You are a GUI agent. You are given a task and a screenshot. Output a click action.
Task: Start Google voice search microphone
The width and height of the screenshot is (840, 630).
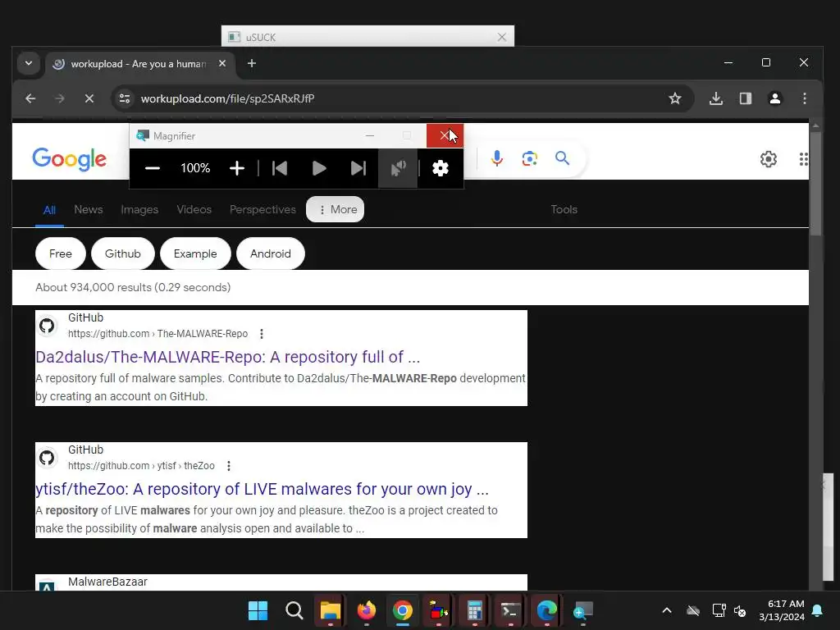497,158
